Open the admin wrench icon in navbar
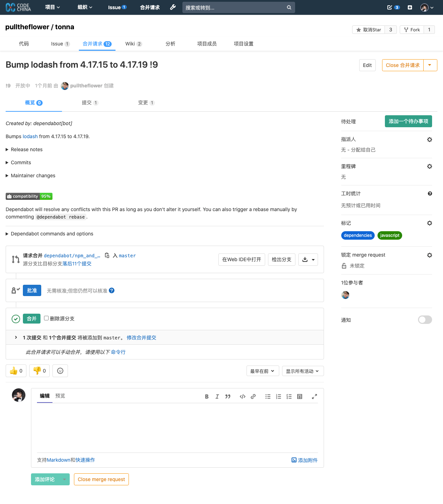Viewport: 443px width, 504px height. 173,7
